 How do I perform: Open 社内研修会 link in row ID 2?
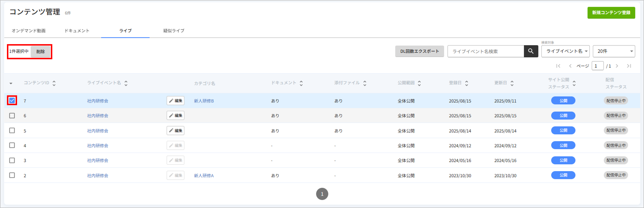[x=98, y=176]
